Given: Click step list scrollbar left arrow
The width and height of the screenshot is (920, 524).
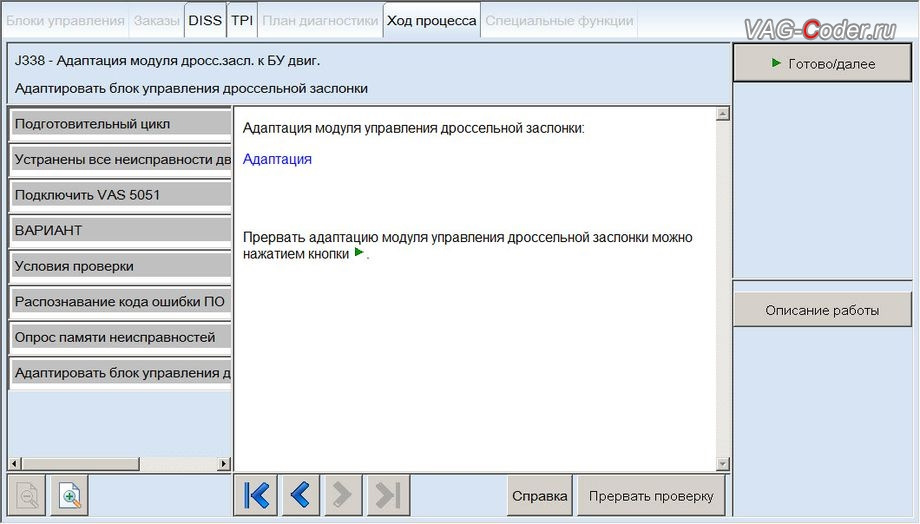Looking at the screenshot, I should pos(15,464).
